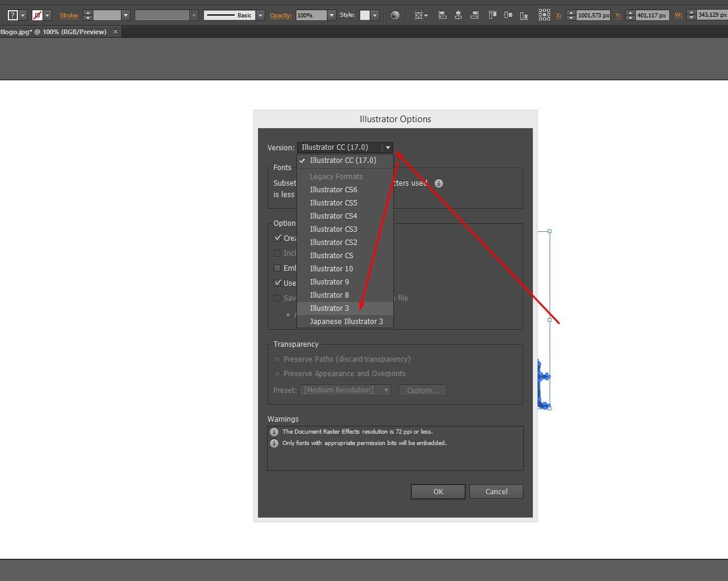728x581 pixels.
Task: Expand the Opacity percentage dropdown
Action: click(x=332, y=15)
